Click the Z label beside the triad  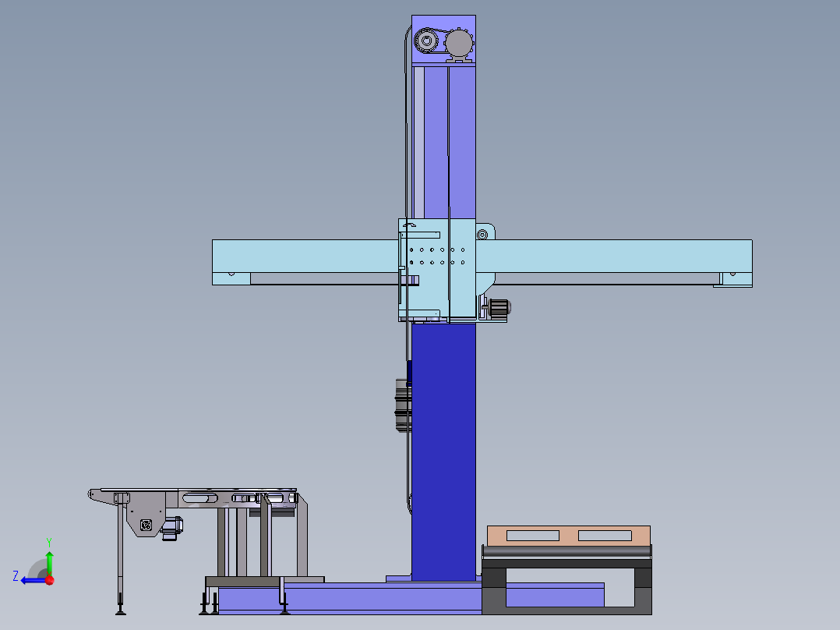pos(16,576)
